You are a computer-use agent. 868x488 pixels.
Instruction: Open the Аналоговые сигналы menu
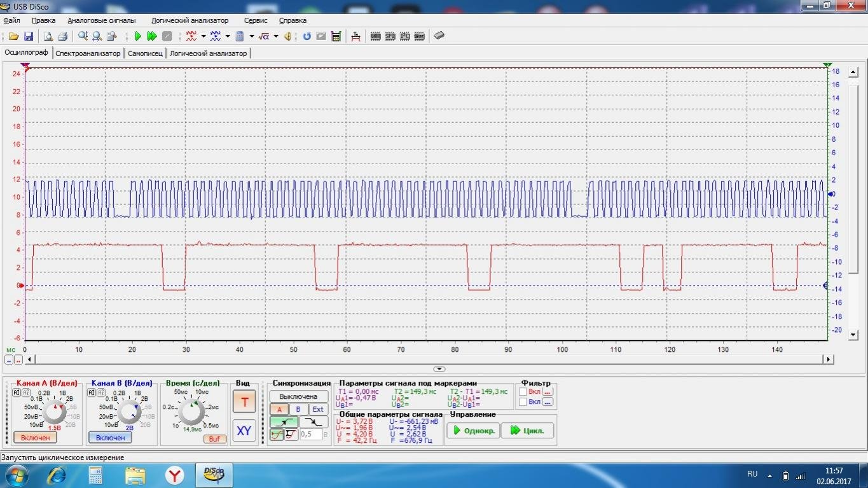(x=102, y=20)
